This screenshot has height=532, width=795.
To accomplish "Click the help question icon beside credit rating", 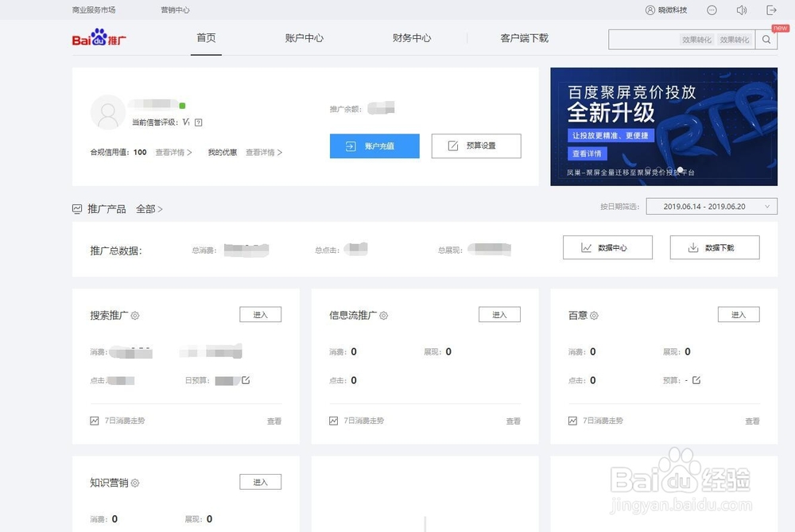I will 198,122.
